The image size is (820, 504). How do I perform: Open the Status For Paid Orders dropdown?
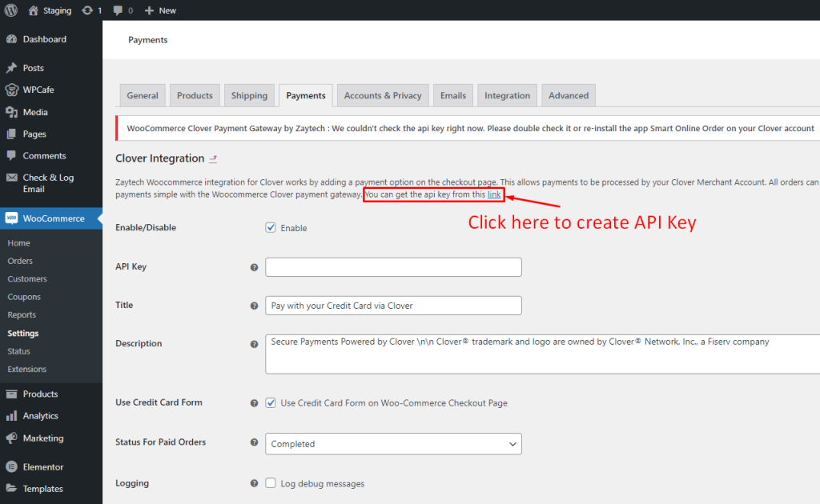393,444
